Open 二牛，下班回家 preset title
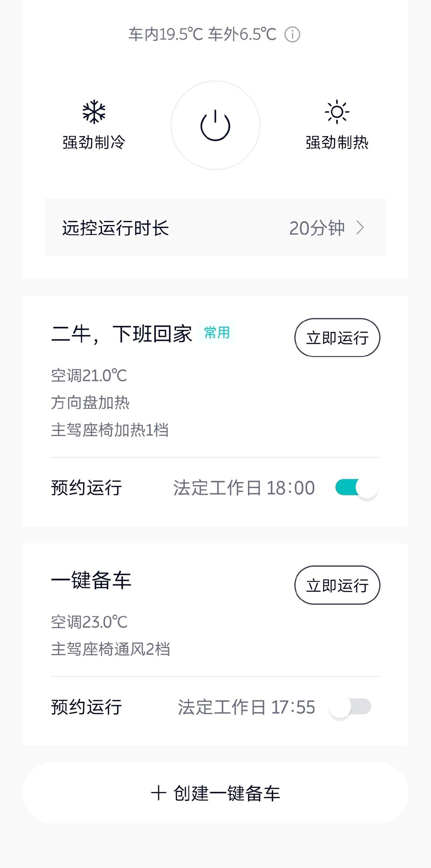The width and height of the screenshot is (431, 868). [122, 334]
